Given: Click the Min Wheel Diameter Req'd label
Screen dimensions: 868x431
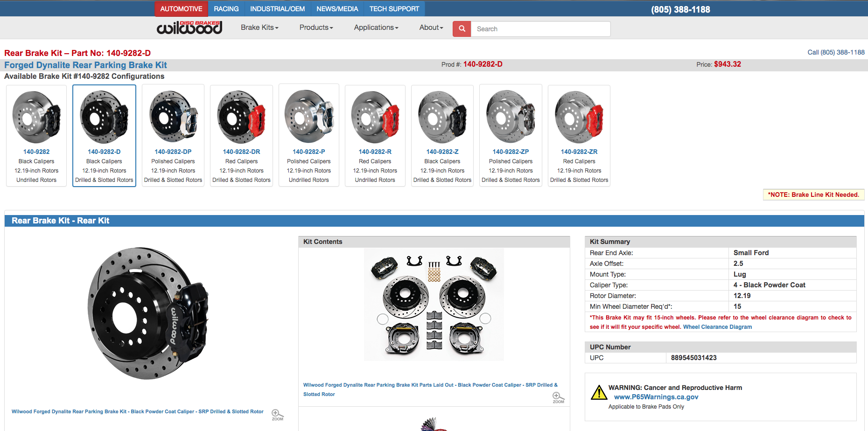Looking at the screenshot, I should (x=631, y=306).
